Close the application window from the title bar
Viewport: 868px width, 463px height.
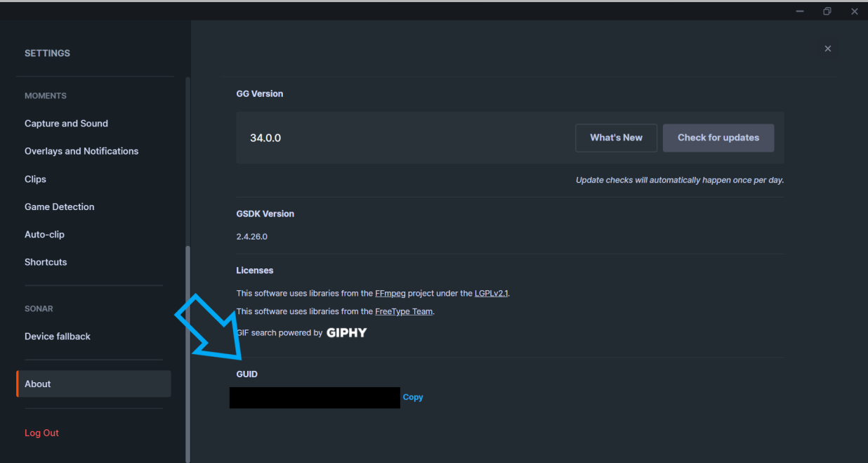[x=855, y=11]
